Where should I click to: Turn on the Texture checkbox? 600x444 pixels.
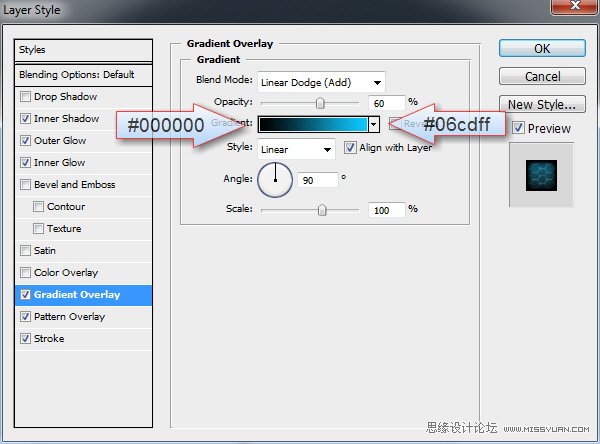click(x=38, y=229)
